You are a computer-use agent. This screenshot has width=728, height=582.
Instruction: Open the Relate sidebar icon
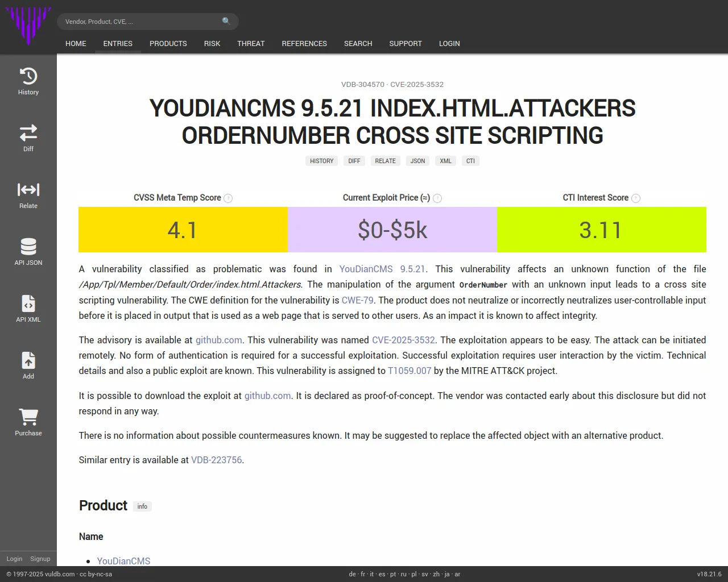pyautogui.click(x=28, y=190)
